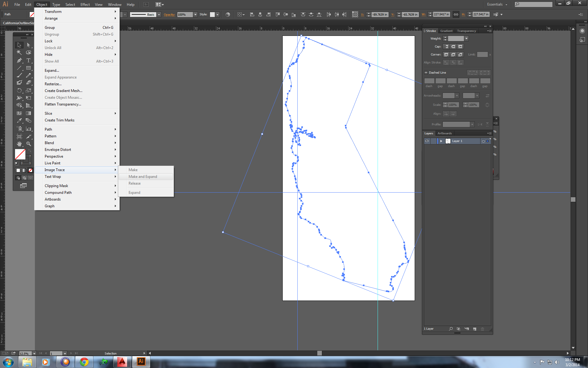This screenshot has width=588, height=368.
Task: Select the Pen tool
Action: pyautogui.click(x=19, y=60)
